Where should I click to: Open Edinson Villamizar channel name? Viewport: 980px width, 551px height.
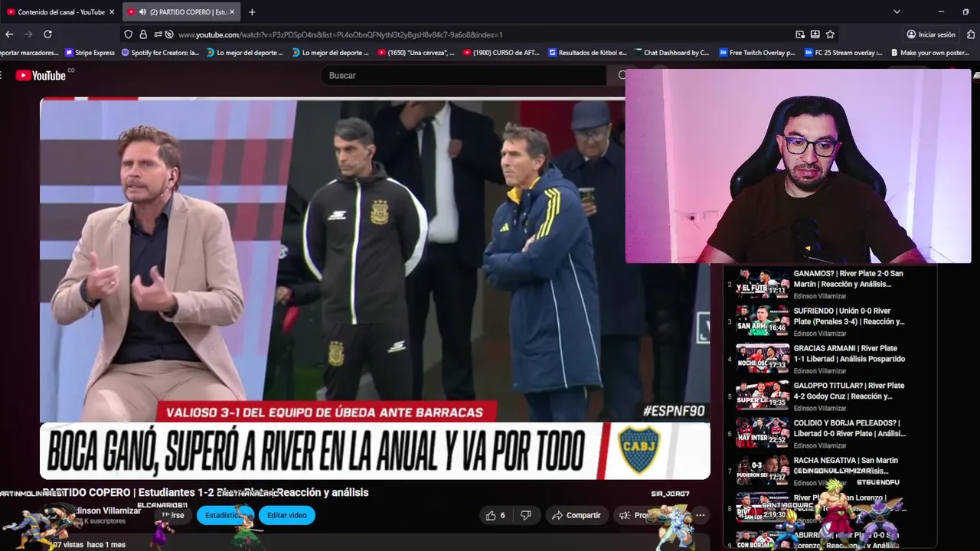[x=107, y=510]
